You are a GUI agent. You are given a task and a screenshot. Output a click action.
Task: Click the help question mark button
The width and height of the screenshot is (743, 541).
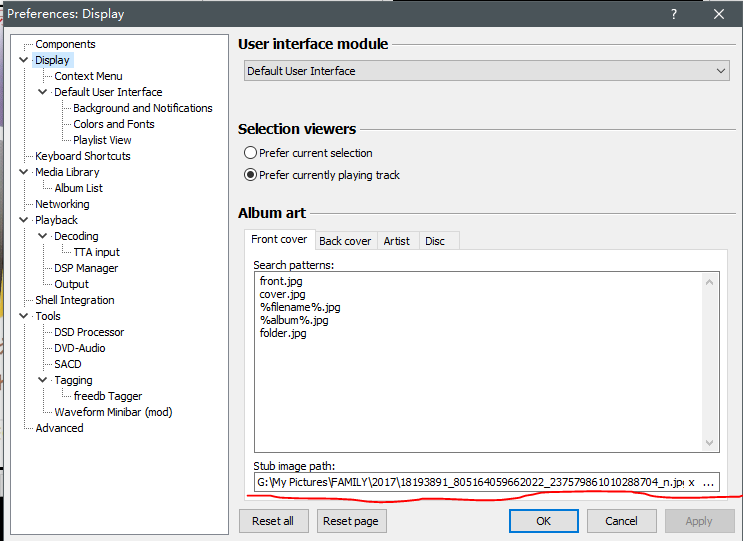click(674, 14)
